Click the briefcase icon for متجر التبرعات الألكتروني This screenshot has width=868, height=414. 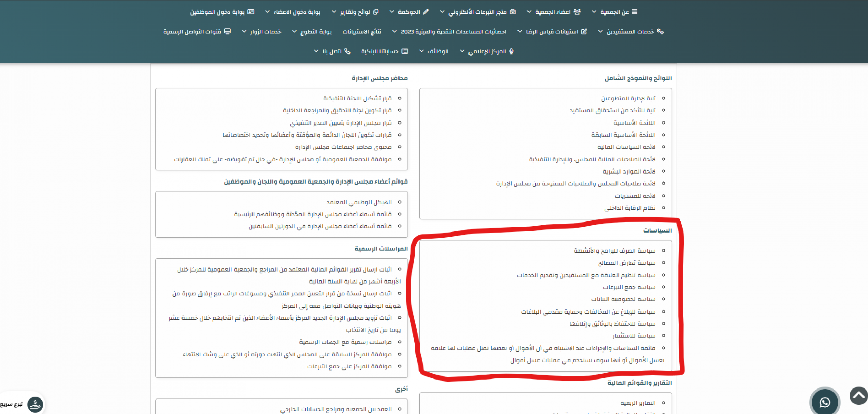pyautogui.click(x=513, y=12)
